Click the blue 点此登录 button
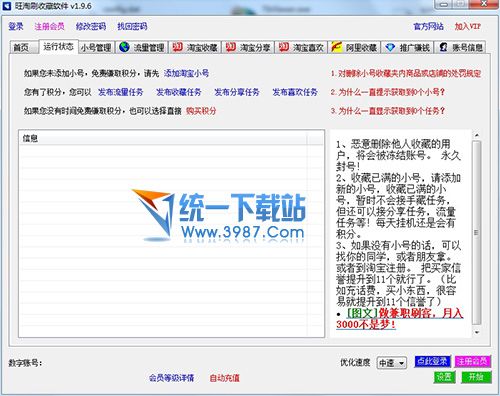 433,361
